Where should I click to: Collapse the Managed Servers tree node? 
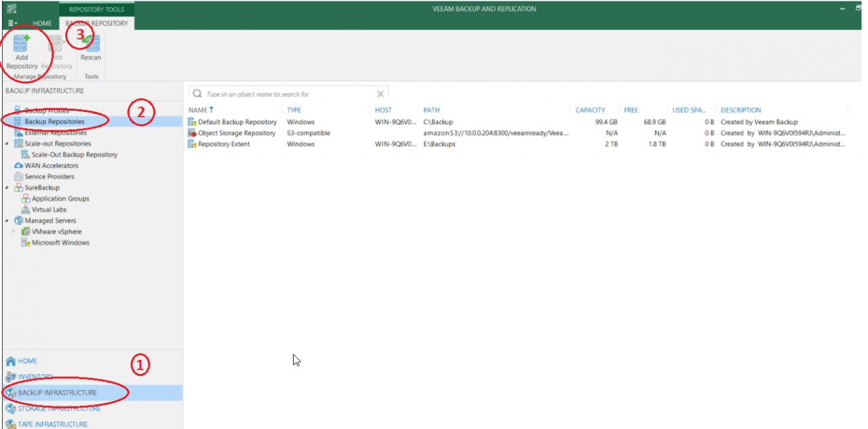pyautogui.click(x=5, y=220)
